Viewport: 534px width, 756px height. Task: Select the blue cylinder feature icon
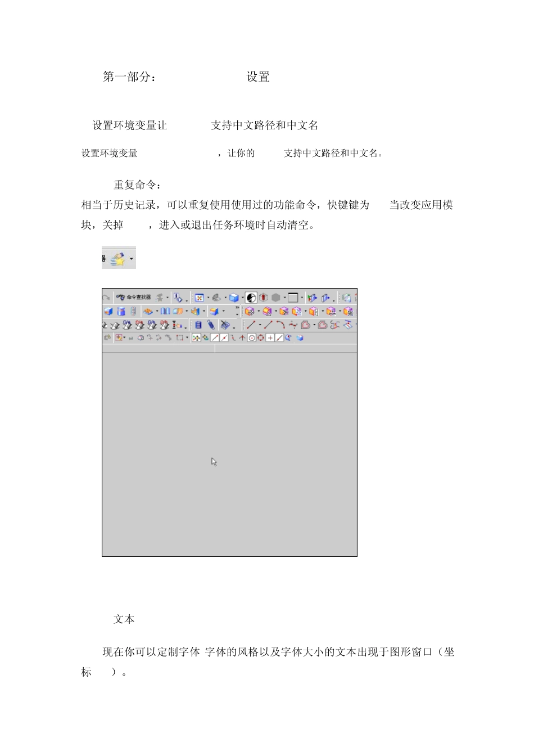point(121,311)
